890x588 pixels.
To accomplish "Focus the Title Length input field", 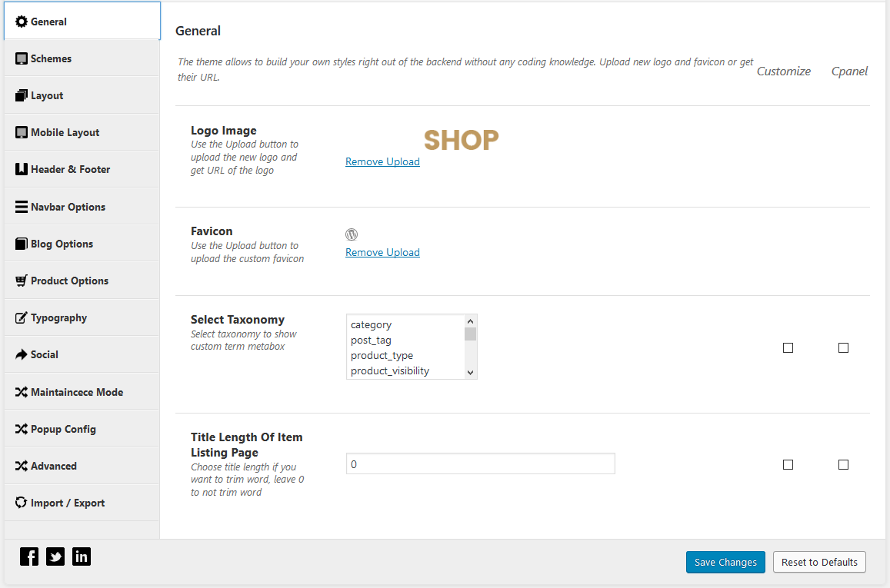I will [480, 464].
